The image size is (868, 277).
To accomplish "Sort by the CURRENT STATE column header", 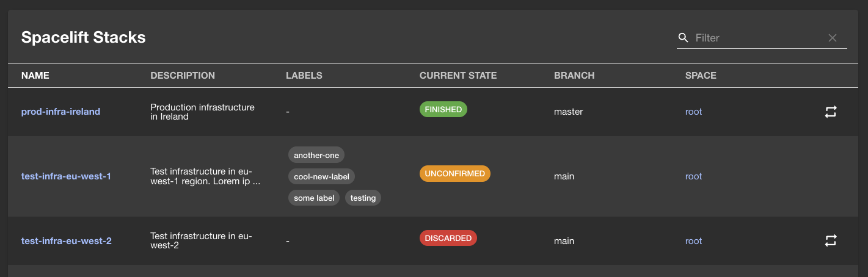I will coord(458,76).
